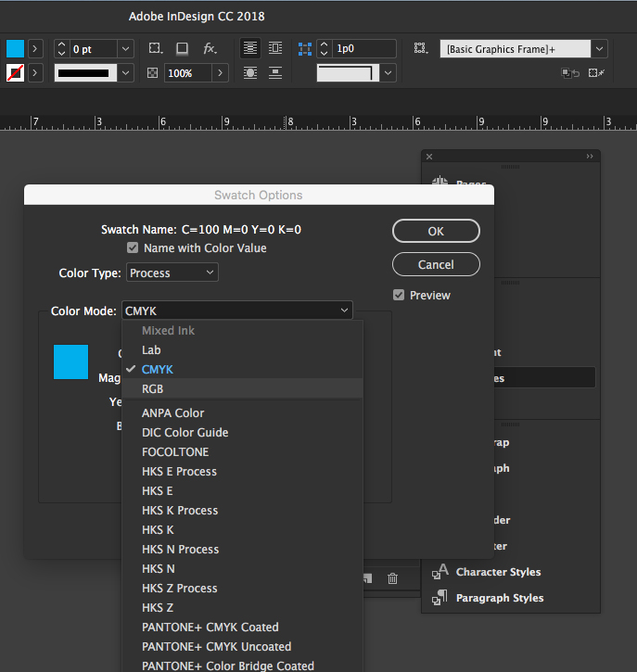Select the Jump Object text wrap icon
637x672 pixels.
tap(275, 73)
